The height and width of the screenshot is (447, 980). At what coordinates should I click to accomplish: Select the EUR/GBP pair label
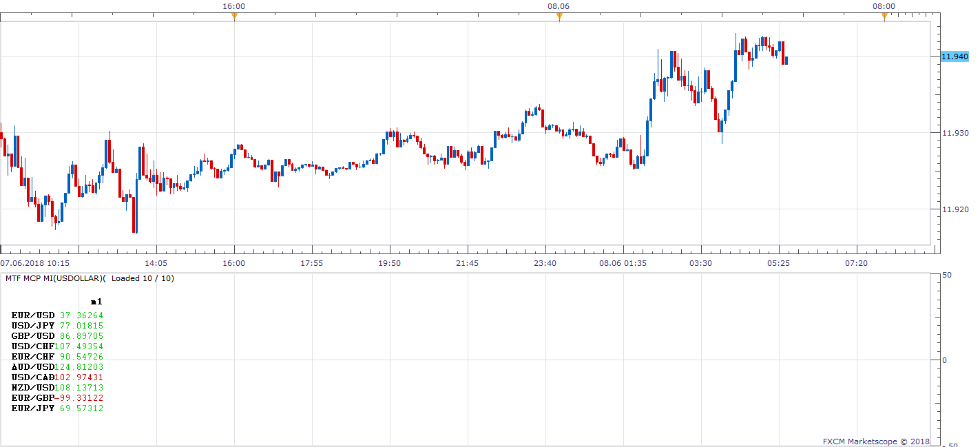pos(33,398)
